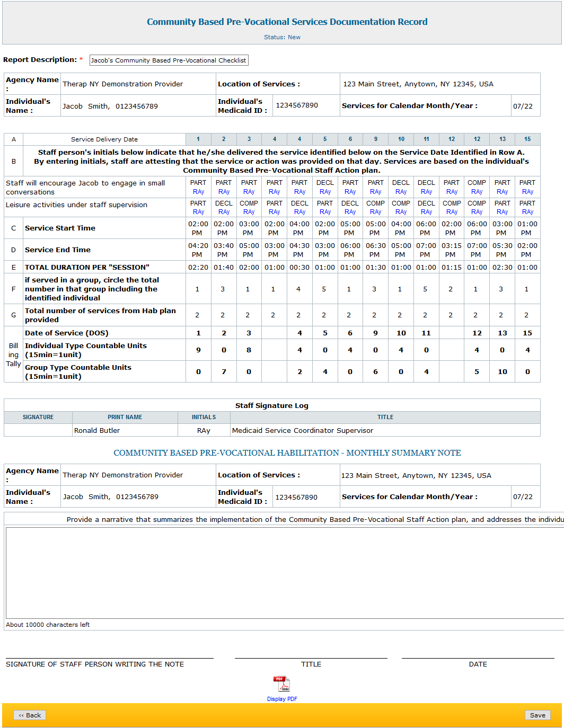This screenshot has height=728, width=564.
Task: Select the date 10 column header
Action: click(x=401, y=139)
